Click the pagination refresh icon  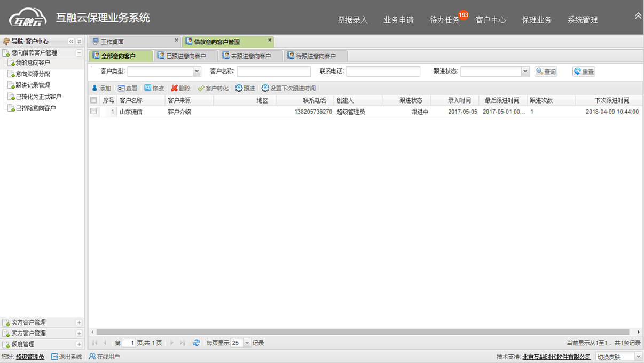coord(197,343)
